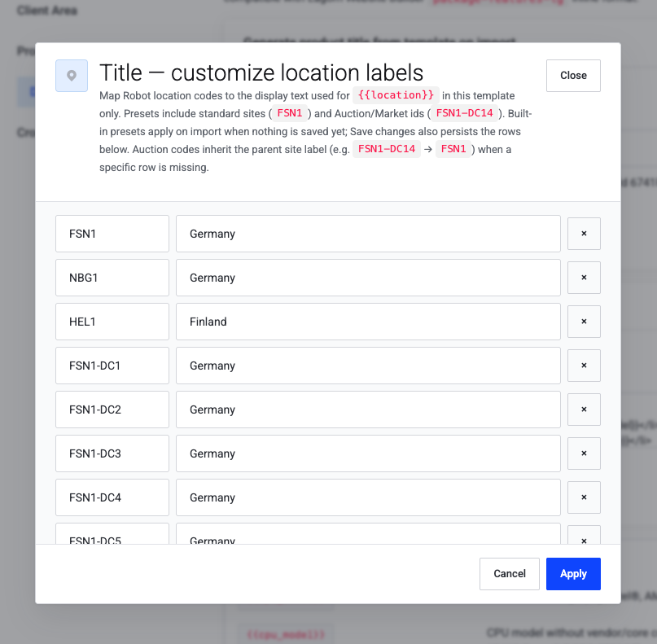Close the customize location labels dialog
Image resolution: width=657 pixels, height=644 pixels.
pos(573,76)
